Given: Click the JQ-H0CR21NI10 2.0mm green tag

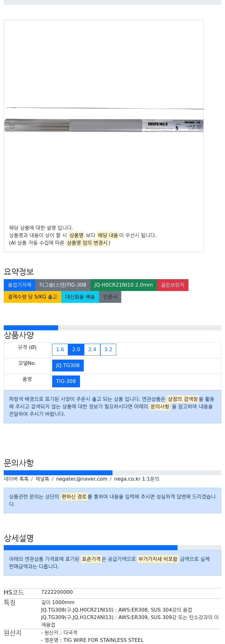Looking at the screenshot, I should pos(123,285).
